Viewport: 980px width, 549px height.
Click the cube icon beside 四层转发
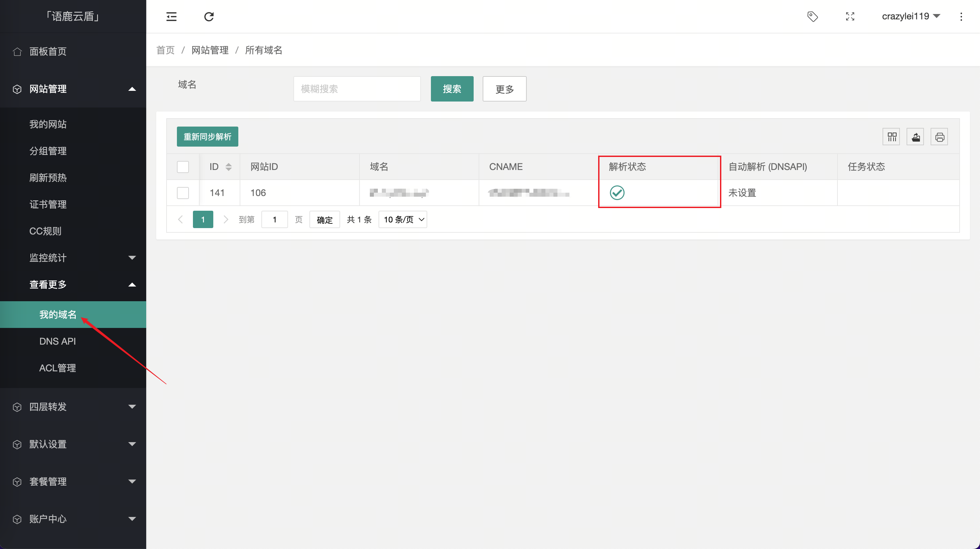(17, 407)
